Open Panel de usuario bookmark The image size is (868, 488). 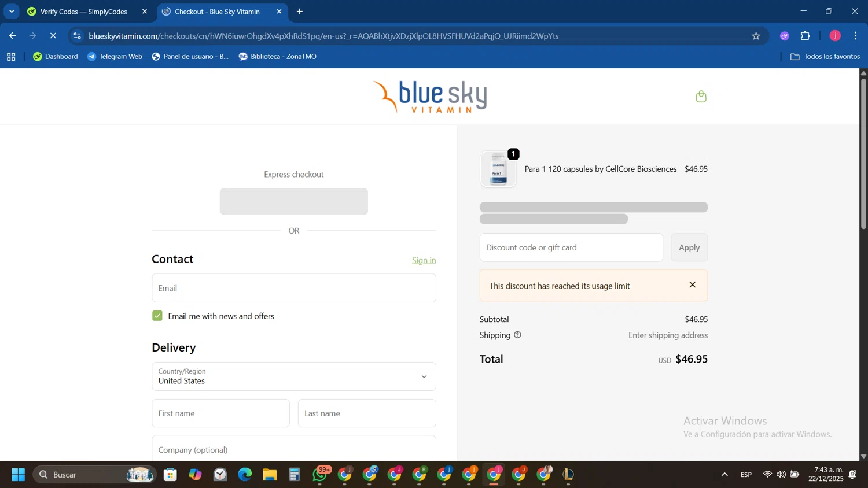(190, 57)
